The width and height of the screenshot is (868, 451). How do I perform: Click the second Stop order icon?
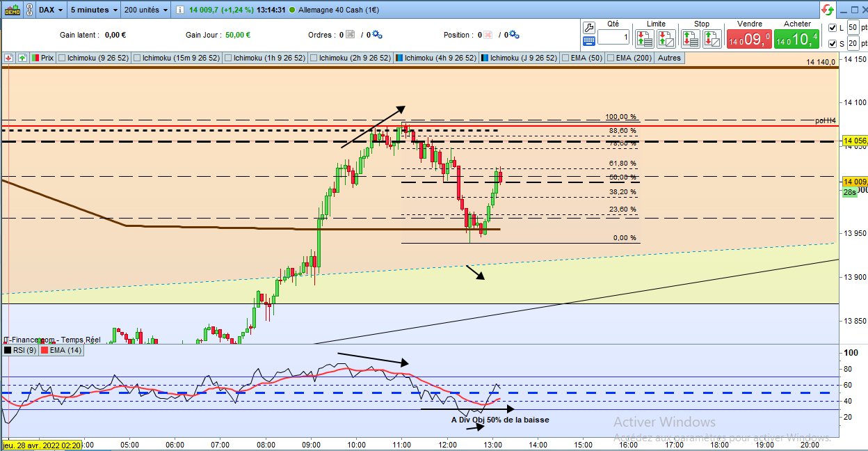pyautogui.click(x=712, y=38)
